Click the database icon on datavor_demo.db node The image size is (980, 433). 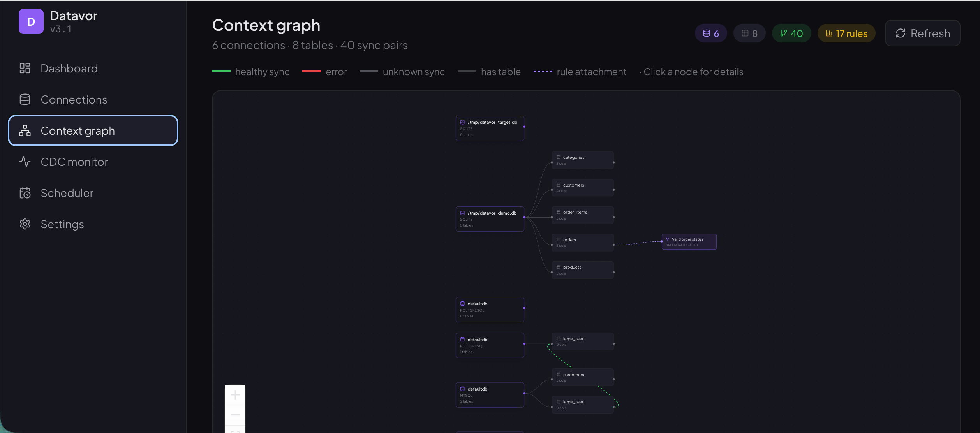(462, 213)
